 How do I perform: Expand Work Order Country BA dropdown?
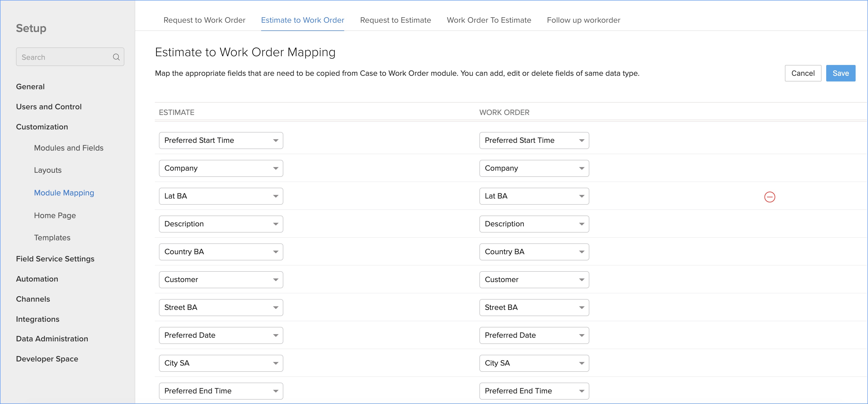tap(534, 252)
